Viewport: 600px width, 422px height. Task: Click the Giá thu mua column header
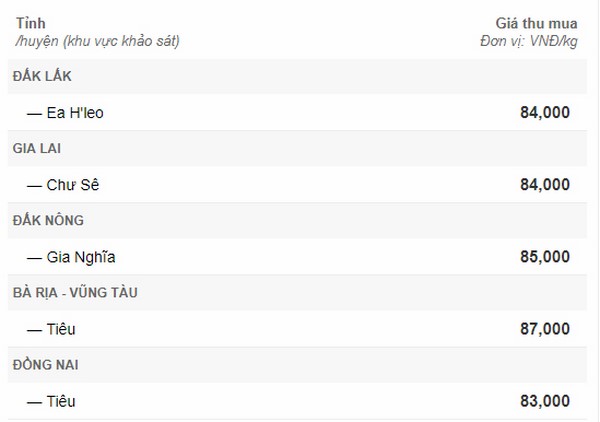pos(536,23)
